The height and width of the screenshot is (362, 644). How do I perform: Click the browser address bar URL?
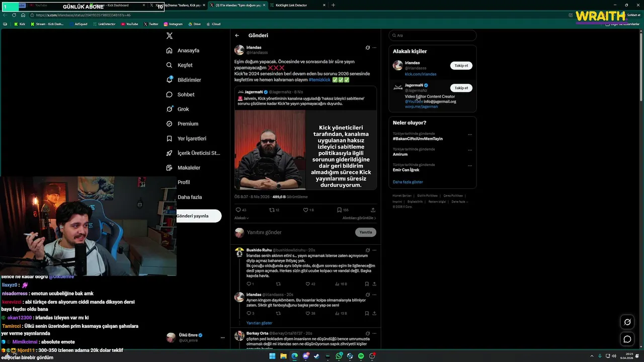83,15
